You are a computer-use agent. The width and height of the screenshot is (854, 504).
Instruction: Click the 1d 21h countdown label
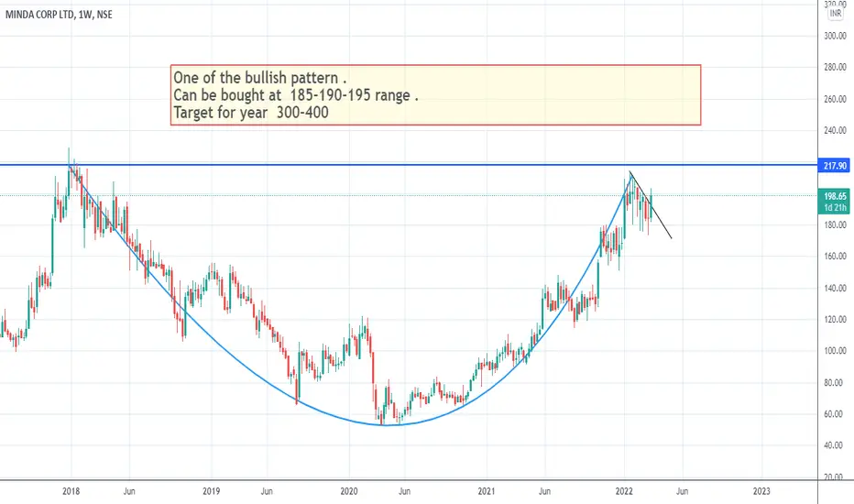tap(835, 208)
